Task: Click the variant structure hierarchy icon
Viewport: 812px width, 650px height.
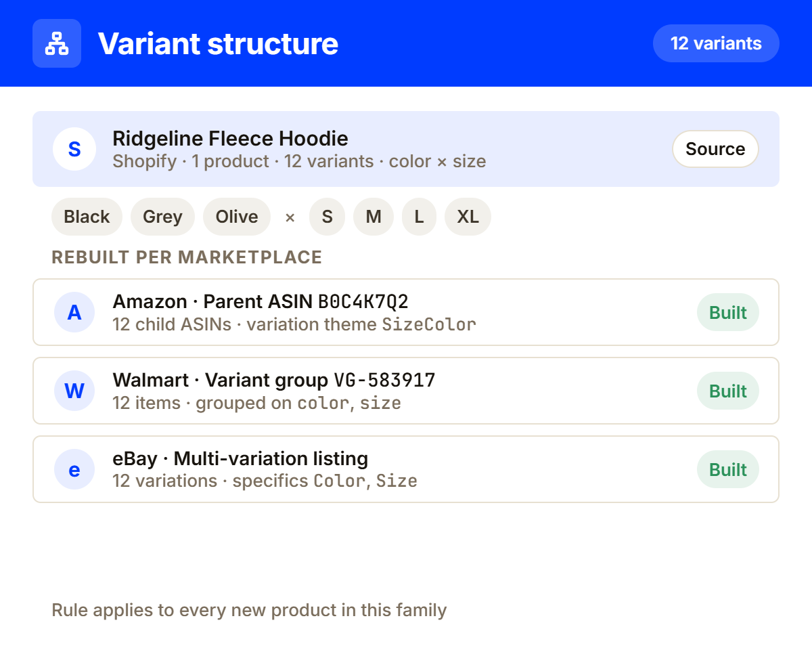Action: (x=57, y=43)
